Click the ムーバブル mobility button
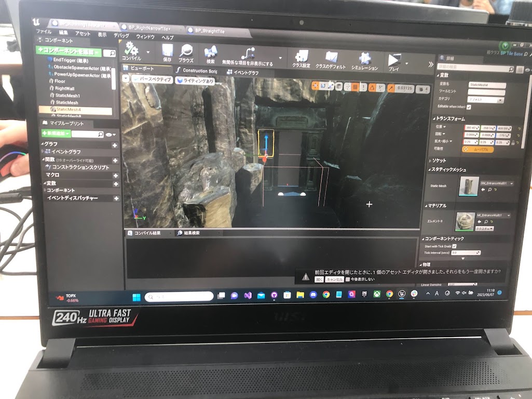 pos(478,149)
